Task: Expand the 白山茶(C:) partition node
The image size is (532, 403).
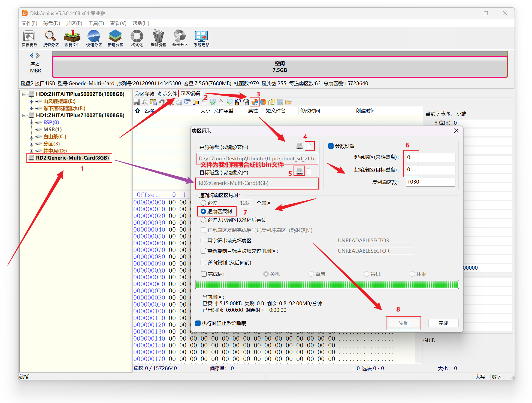Action: pos(31,137)
